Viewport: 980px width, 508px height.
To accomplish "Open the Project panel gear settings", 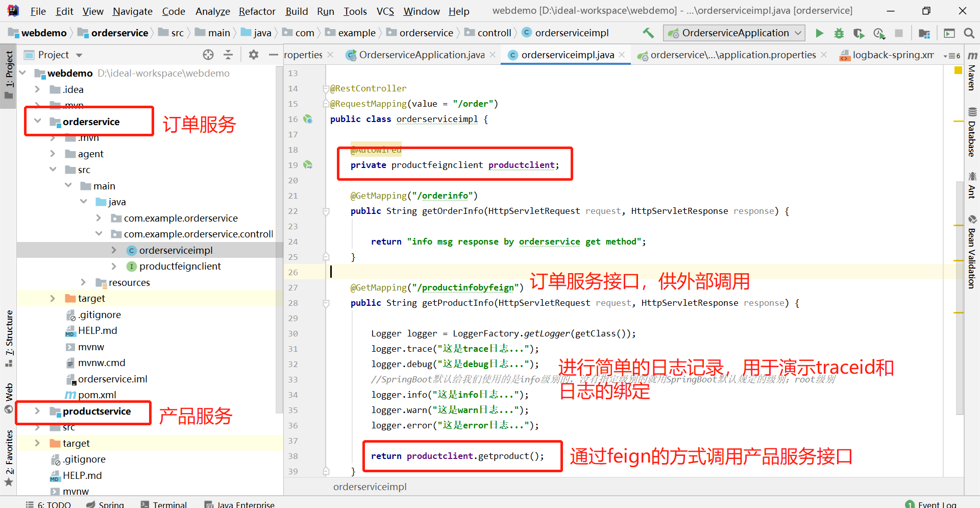I will point(253,55).
